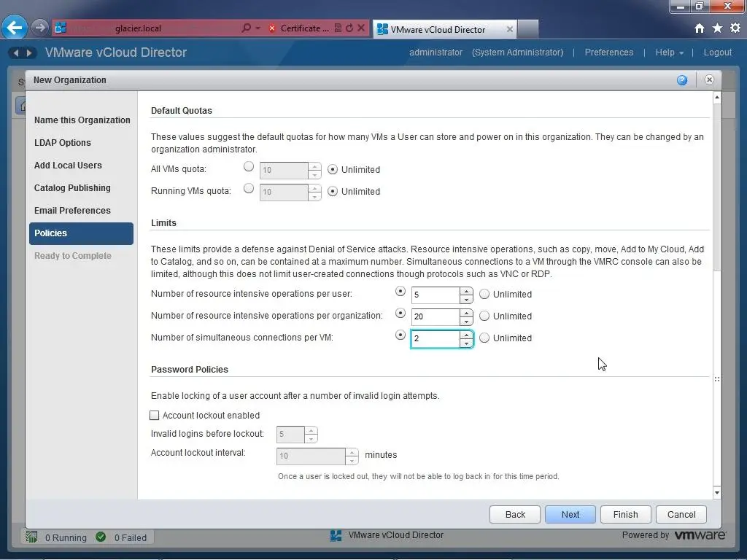
Task: Click the green check failed-tasks status icon
Action: (101, 537)
